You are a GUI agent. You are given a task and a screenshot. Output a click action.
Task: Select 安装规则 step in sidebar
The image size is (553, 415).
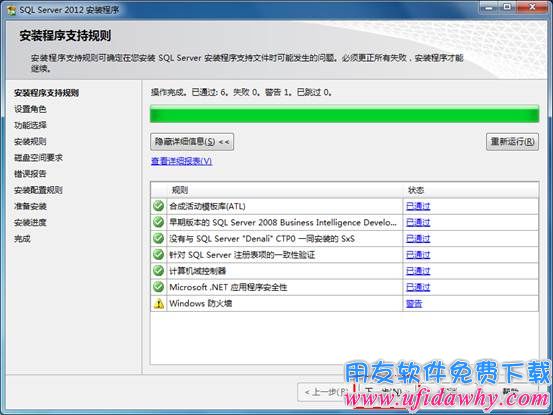click(30, 141)
